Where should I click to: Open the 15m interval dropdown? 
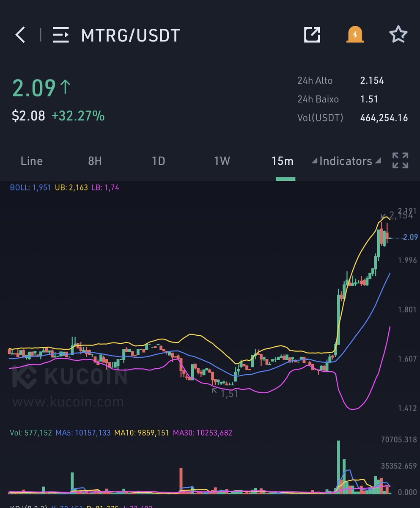tap(283, 161)
